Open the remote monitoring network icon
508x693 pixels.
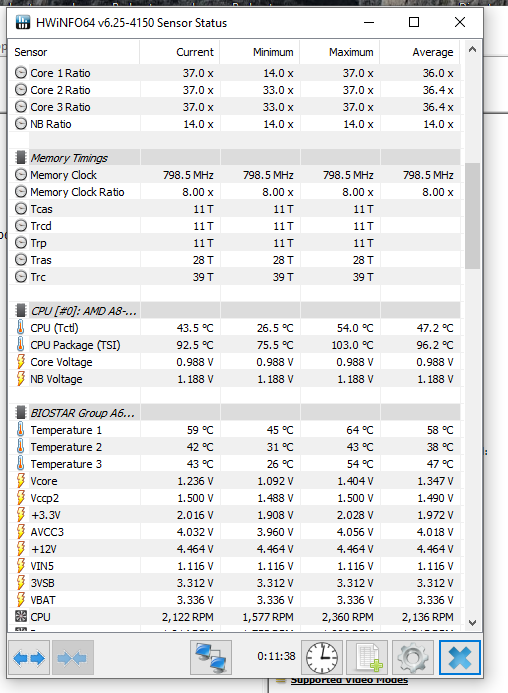click(x=211, y=658)
